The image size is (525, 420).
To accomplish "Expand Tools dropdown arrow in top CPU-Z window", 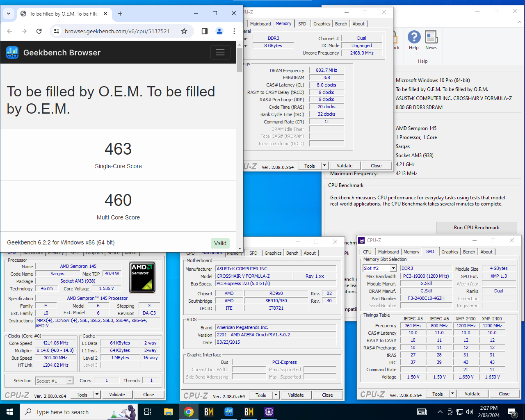I will 325,166.
